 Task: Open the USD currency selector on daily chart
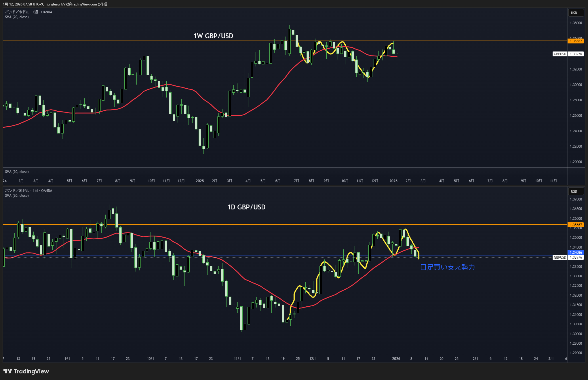(x=575, y=191)
